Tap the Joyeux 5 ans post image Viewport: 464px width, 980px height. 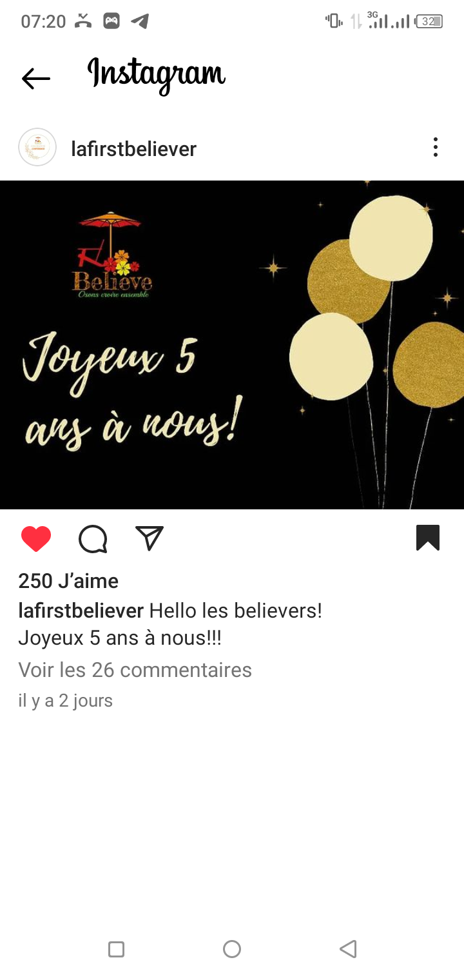[x=232, y=345]
